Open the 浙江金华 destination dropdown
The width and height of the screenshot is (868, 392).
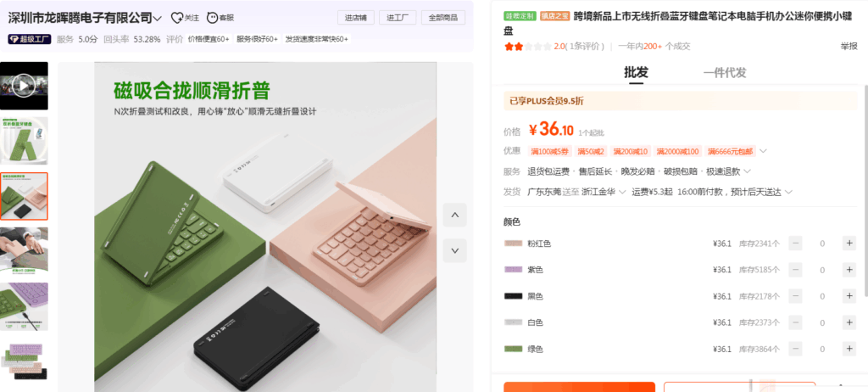point(604,192)
